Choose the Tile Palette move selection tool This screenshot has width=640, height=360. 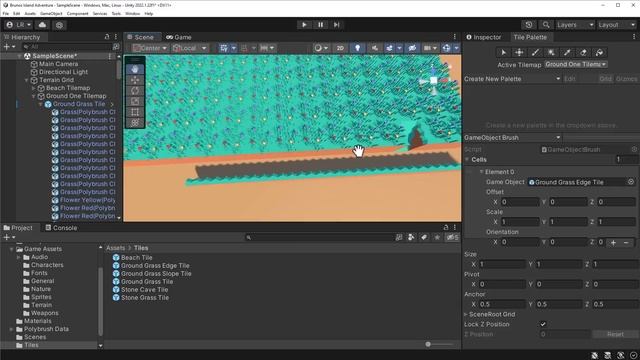coord(519,52)
